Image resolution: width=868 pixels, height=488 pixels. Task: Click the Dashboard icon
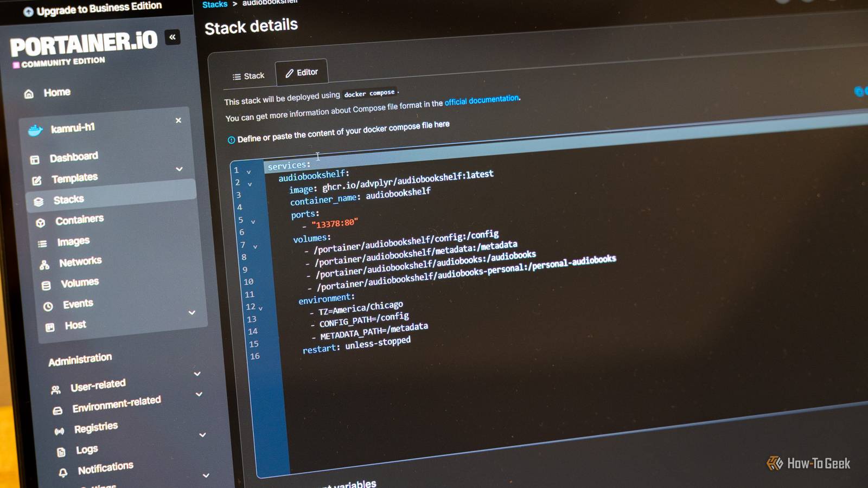(x=35, y=159)
